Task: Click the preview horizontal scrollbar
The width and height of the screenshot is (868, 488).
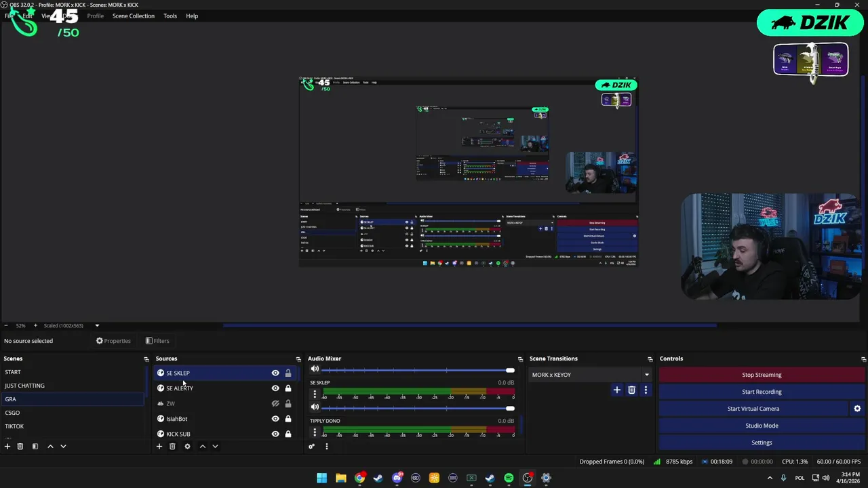Action: coord(470,325)
